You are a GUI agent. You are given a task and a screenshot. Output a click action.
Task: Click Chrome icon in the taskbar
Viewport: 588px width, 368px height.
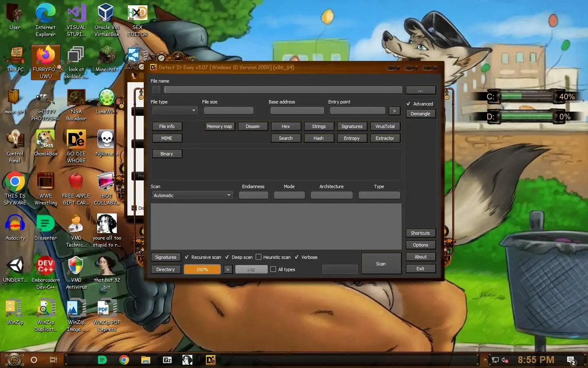tap(124, 360)
